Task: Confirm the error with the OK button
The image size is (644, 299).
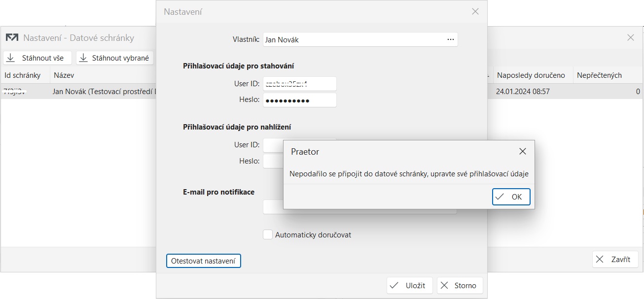Action: point(511,197)
